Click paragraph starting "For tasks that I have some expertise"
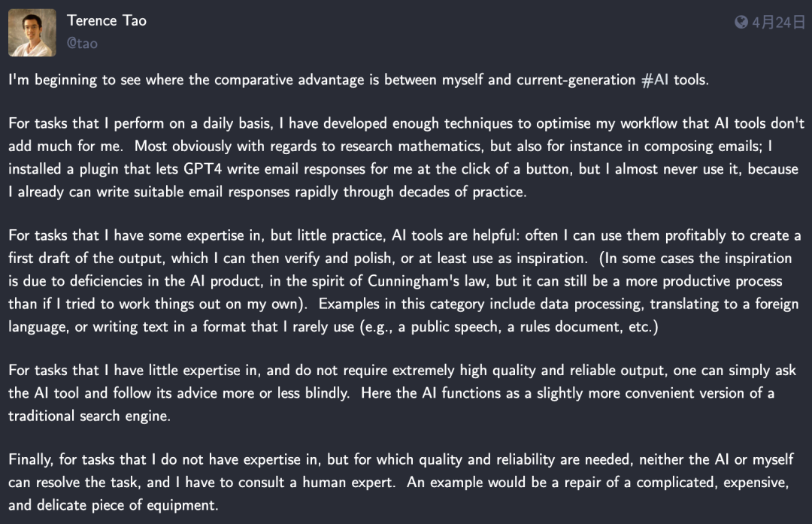The height and width of the screenshot is (524, 812). (406, 281)
